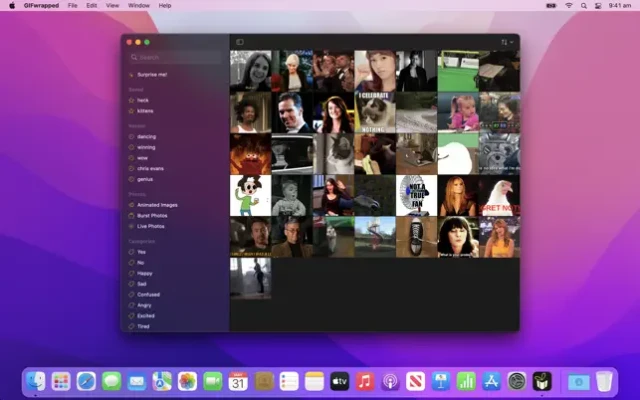Open Finder from the Dock
Viewport: 640px width, 400px height.
point(36,382)
